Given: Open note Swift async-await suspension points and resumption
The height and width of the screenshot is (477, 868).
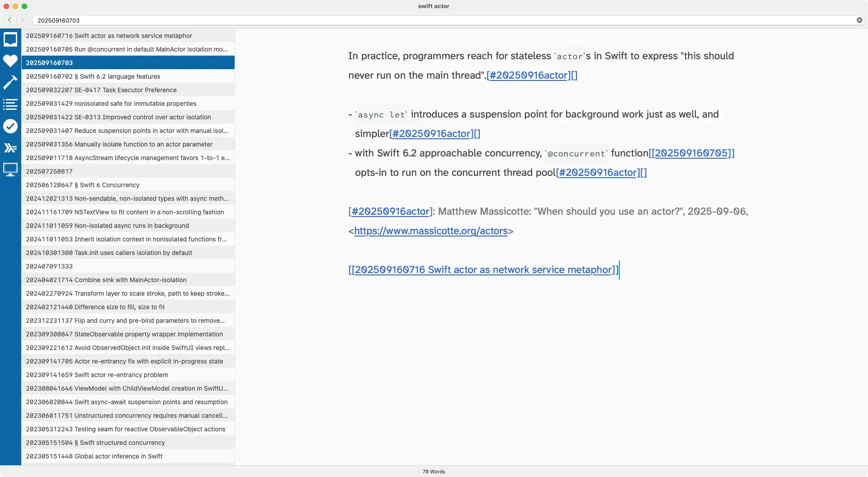Looking at the screenshot, I should tap(128, 402).
